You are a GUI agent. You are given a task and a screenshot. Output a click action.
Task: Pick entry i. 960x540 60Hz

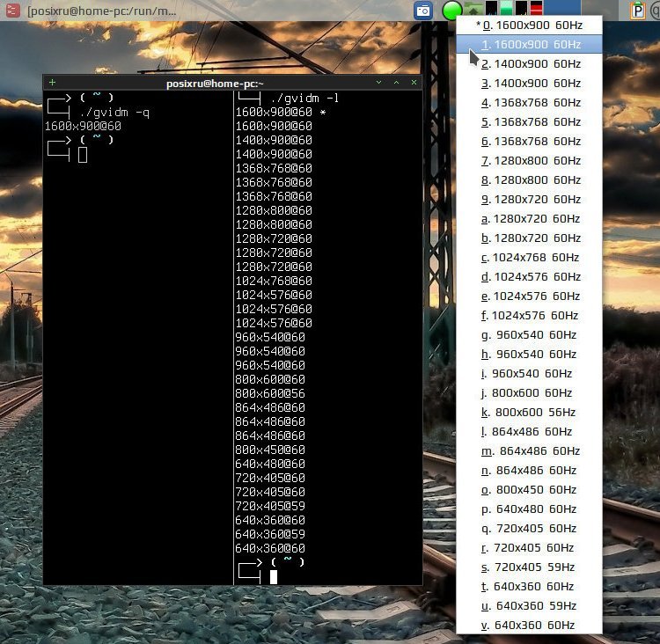coord(529,373)
